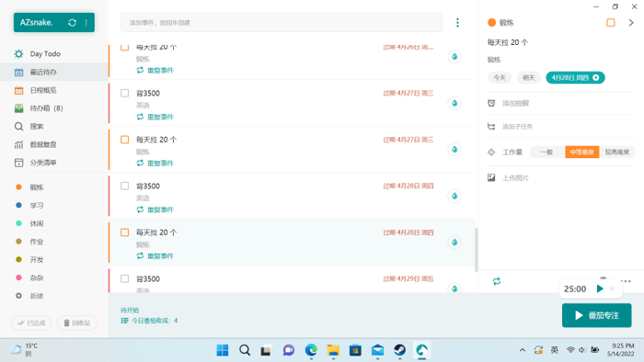
Task: Check off 背3500 due 4月27日
Action: (125, 93)
